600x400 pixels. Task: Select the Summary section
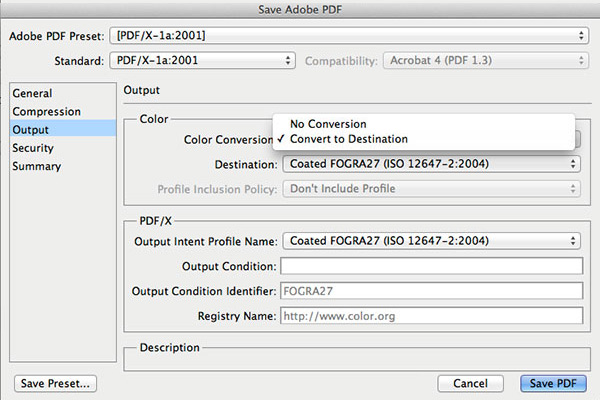coord(63,166)
